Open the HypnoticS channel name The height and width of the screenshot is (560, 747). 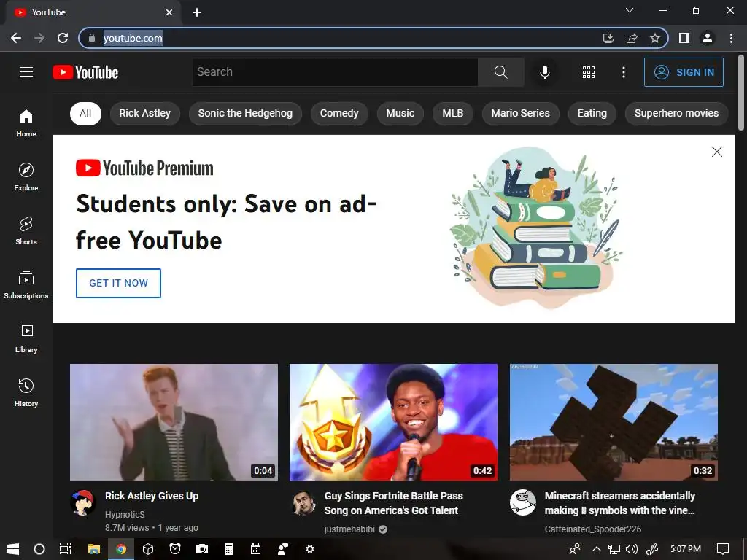pyautogui.click(x=125, y=515)
